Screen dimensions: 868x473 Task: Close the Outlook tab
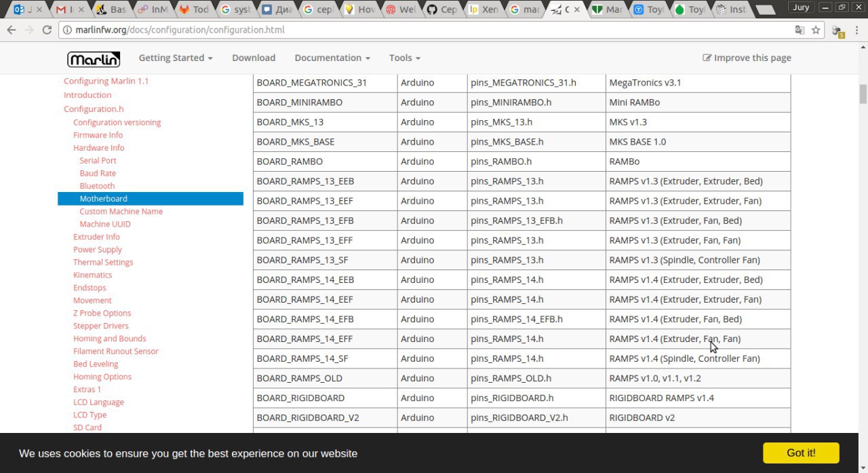(x=38, y=10)
